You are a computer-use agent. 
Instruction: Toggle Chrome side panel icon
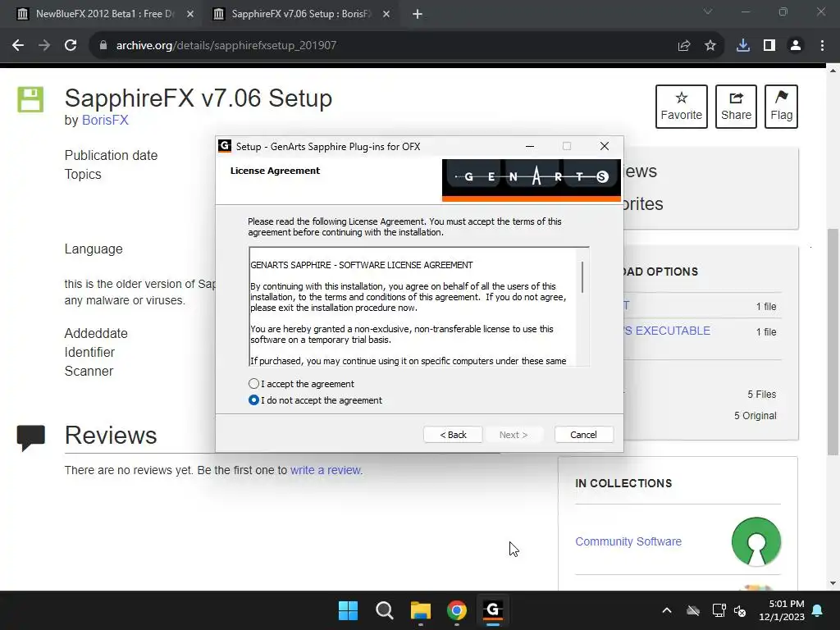click(x=769, y=46)
